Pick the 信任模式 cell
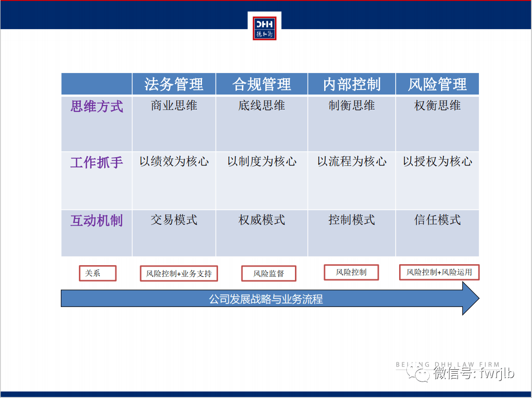Image resolution: width=532 pixels, height=398 pixels. 438,233
